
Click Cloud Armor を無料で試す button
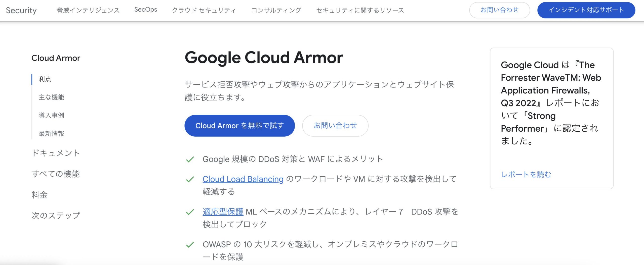pos(239,126)
